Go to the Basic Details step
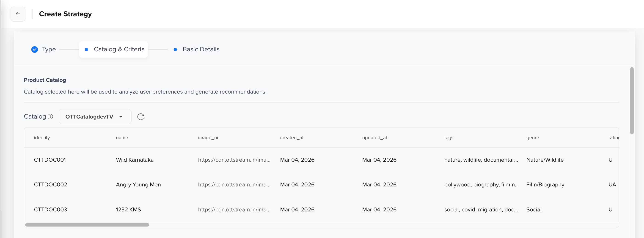Viewport: 644px width, 238px height. (x=196, y=50)
